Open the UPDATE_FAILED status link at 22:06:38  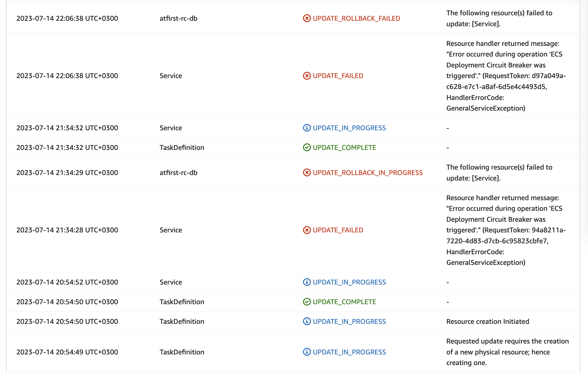coord(338,76)
